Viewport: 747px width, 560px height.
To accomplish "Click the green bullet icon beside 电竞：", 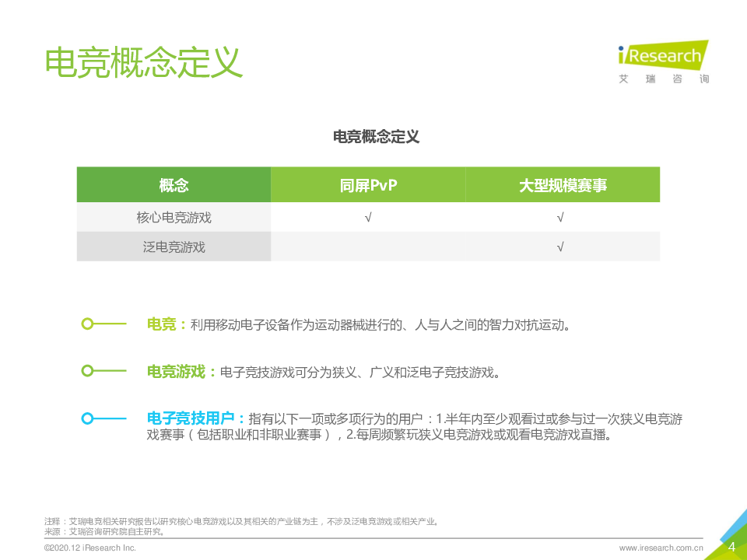I will point(88,324).
